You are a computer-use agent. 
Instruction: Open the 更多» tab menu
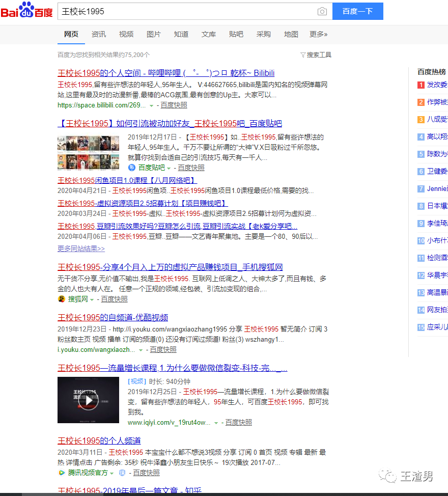point(318,34)
